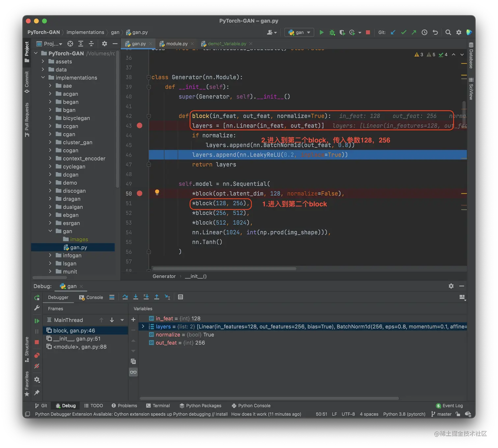Open the thread filter dropdown in Frames
The height and width of the screenshot is (448, 498).
pos(122,320)
